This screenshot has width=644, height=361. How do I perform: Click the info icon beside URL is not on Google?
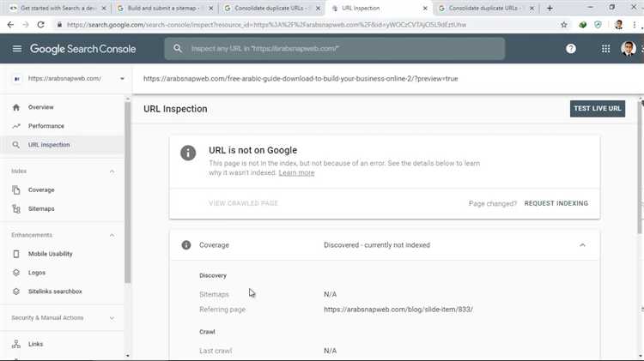click(x=188, y=153)
